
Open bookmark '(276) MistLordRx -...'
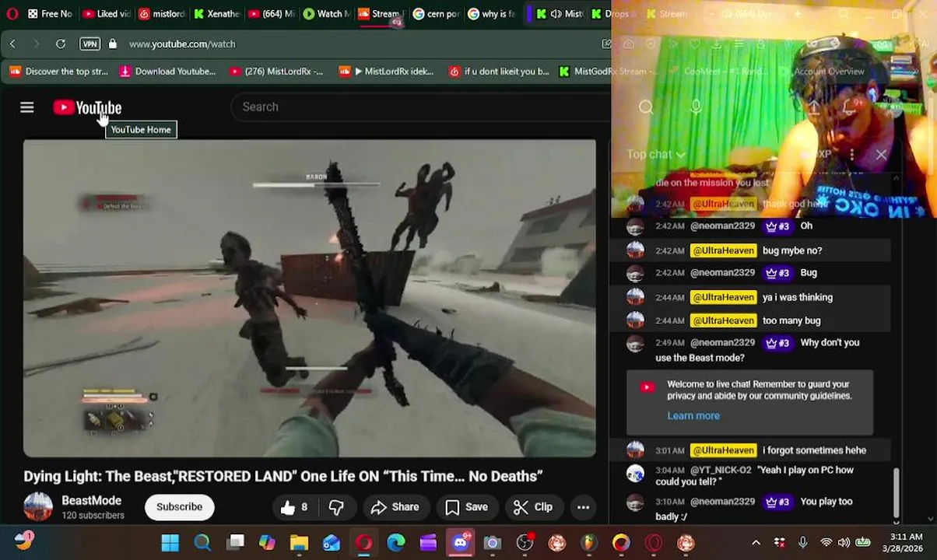click(x=276, y=72)
